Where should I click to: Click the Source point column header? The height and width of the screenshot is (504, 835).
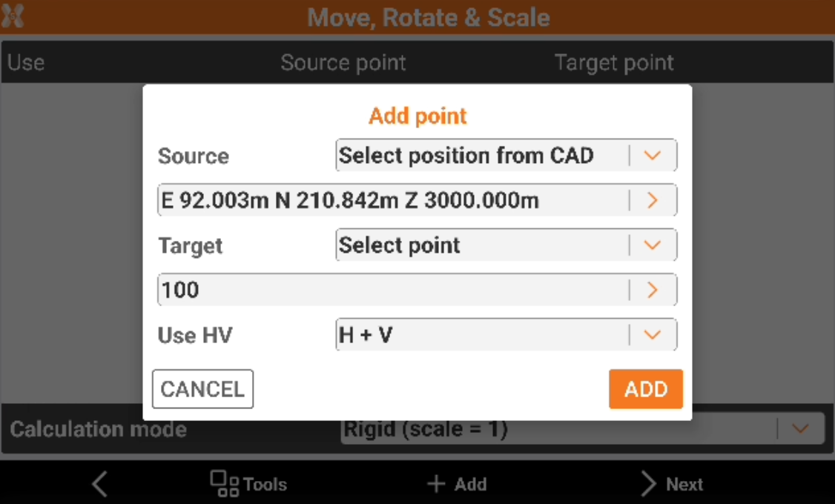click(343, 63)
